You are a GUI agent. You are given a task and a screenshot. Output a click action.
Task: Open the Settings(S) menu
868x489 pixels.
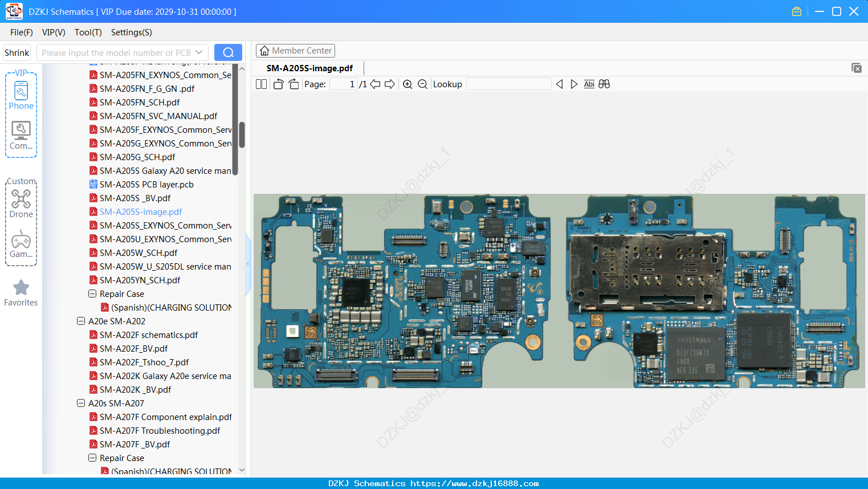[x=132, y=32]
